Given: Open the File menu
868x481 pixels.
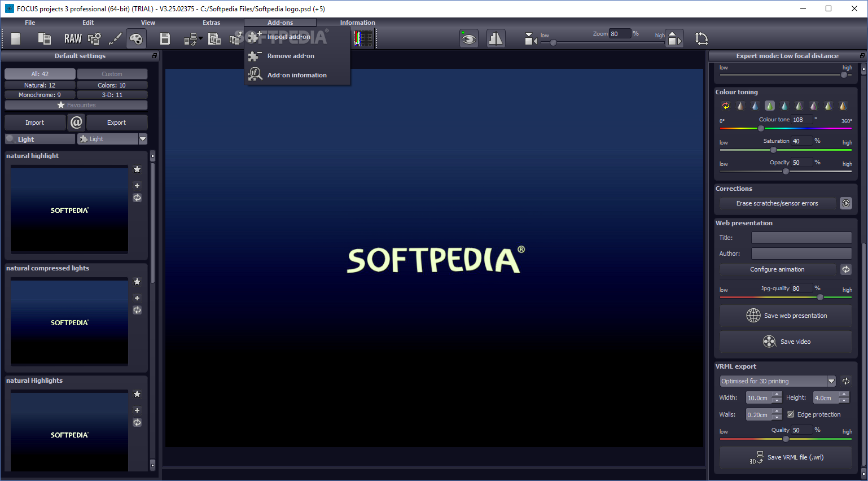Looking at the screenshot, I should tap(30, 23).
